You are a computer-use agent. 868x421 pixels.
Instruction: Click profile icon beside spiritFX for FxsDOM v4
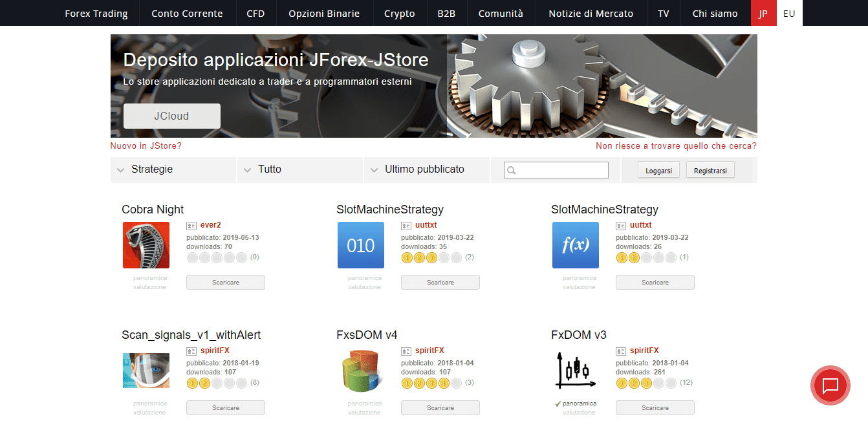click(406, 351)
